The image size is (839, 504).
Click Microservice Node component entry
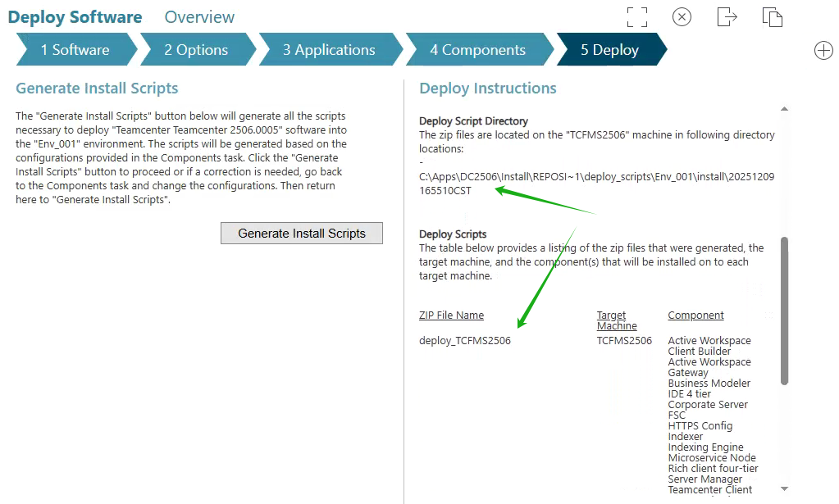coord(712,458)
